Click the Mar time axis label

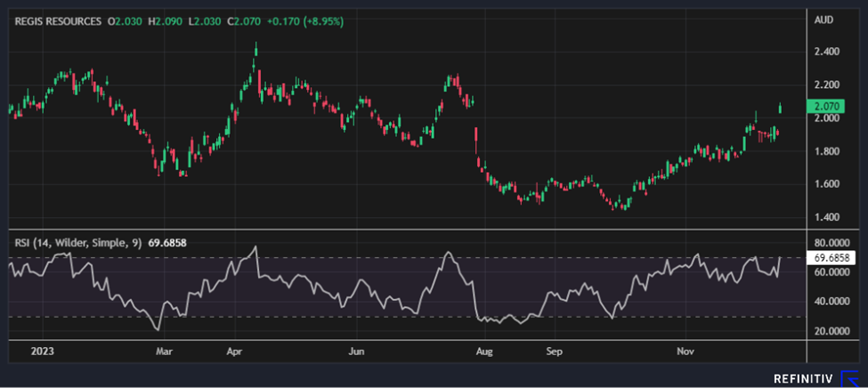[164, 352]
